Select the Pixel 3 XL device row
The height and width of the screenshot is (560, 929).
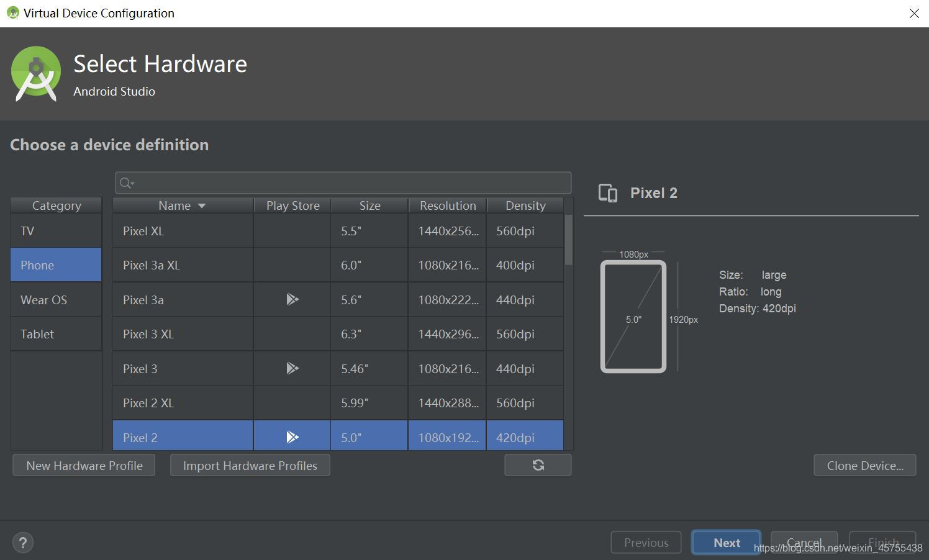pyautogui.click(x=338, y=334)
